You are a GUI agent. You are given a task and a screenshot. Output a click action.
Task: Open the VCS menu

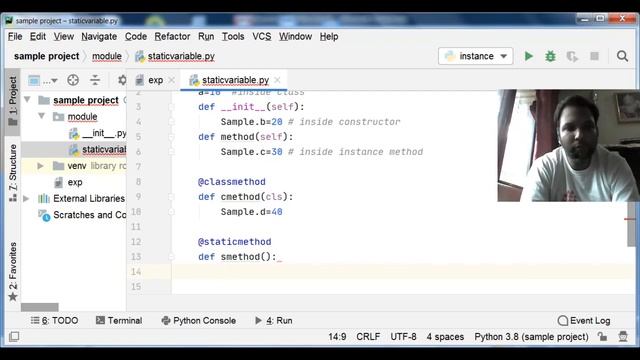[262, 36]
